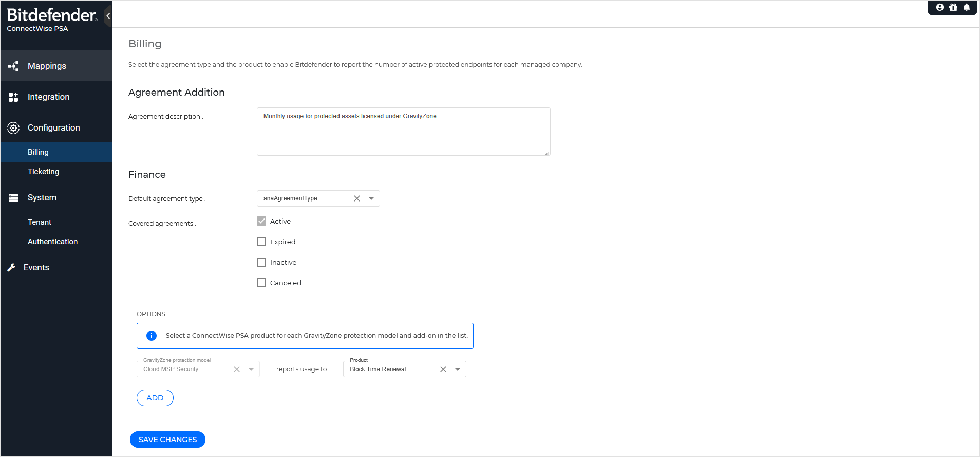Screen dimensions: 980x457
Task: Click the Events wrench icon
Action: tap(11, 267)
